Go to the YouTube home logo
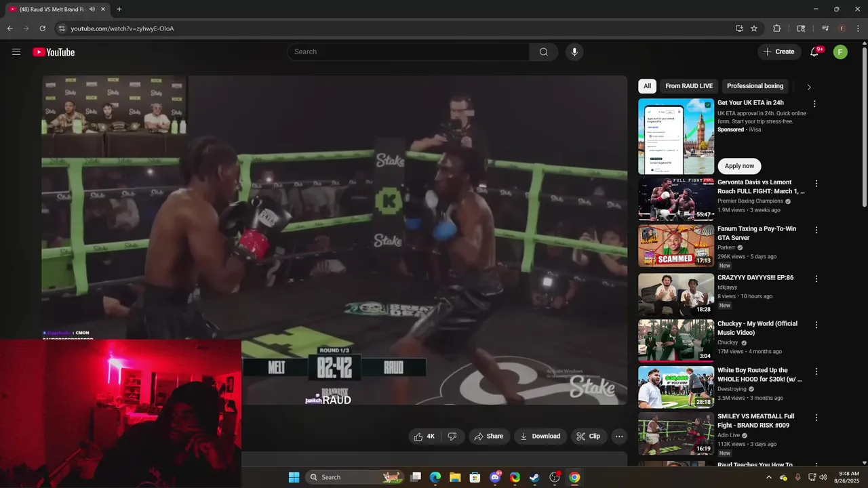 coord(54,52)
